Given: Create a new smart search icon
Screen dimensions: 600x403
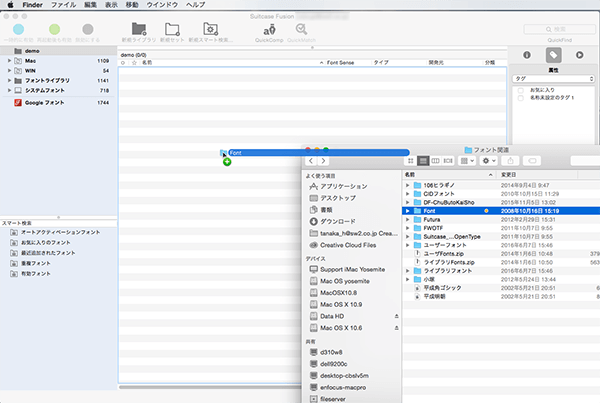Looking at the screenshot, I should pyautogui.click(x=210, y=29).
